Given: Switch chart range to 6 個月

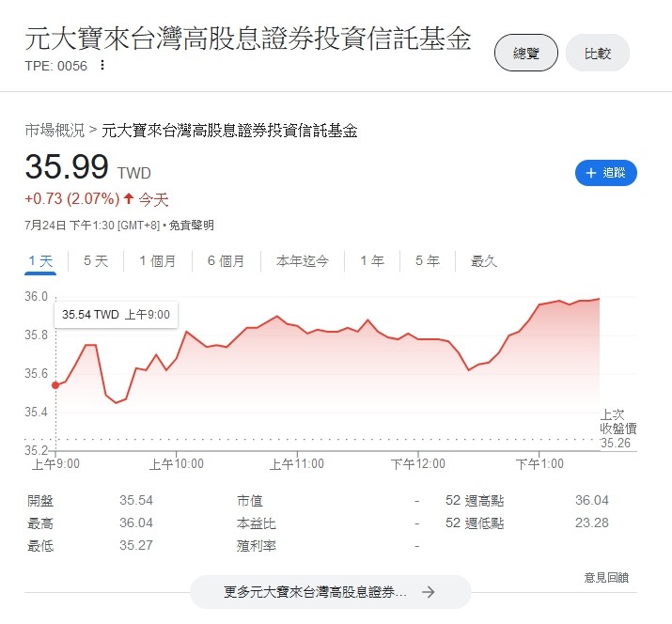Looking at the screenshot, I should (x=226, y=260).
